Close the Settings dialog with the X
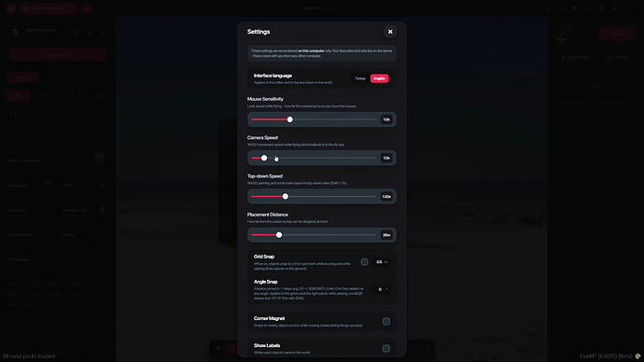 (390, 32)
